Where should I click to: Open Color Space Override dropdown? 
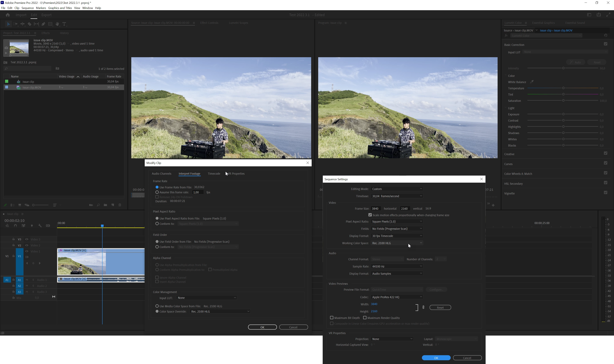[x=220, y=312]
